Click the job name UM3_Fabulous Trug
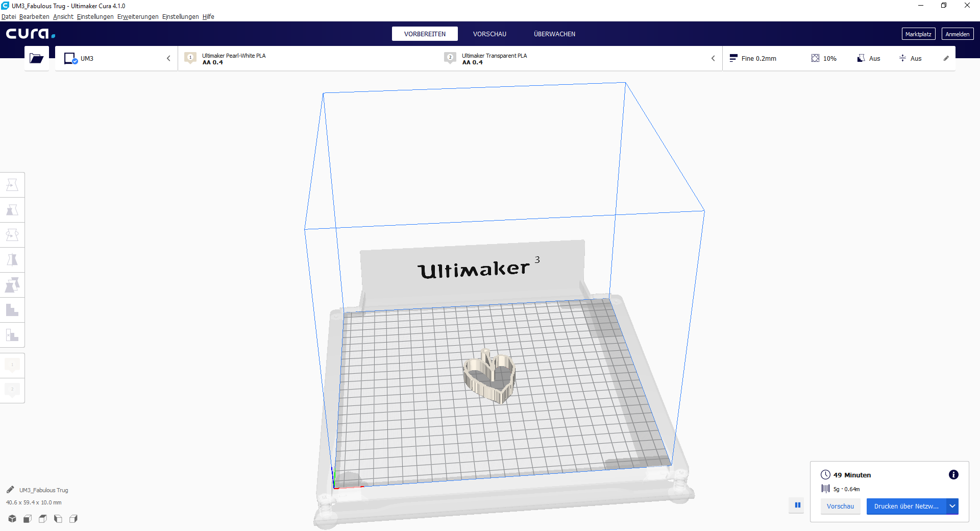This screenshot has height=531, width=980. [x=44, y=490]
